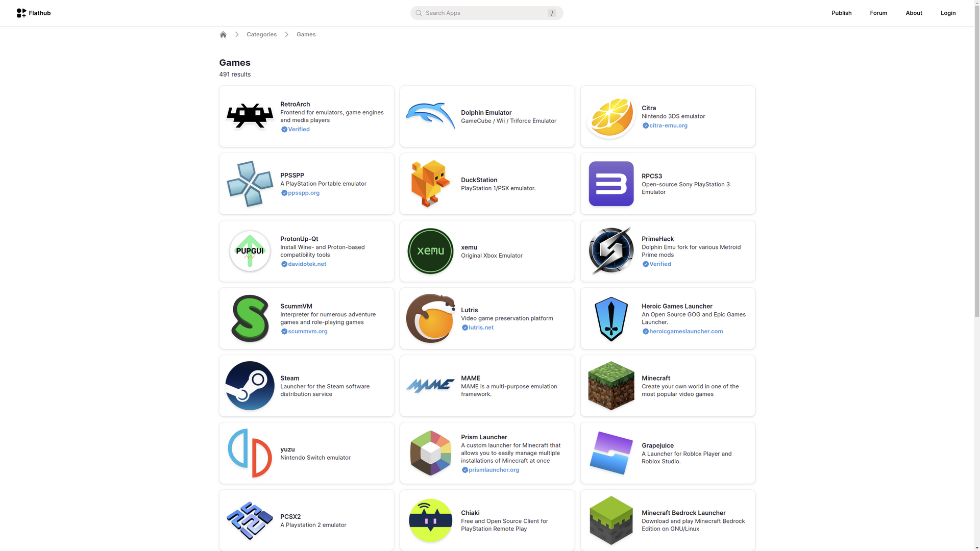Click the heroicgameslauncher.com verified link

click(x=685, y=332)
